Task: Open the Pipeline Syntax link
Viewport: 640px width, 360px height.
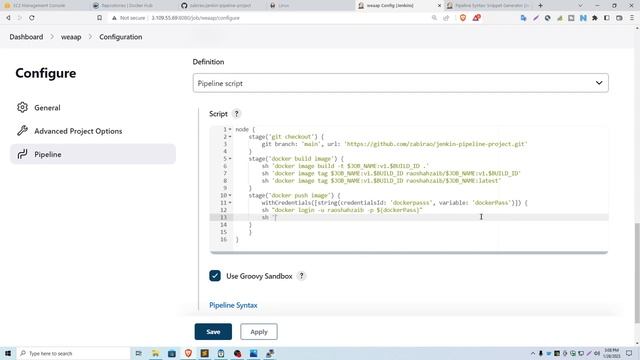Action: 233,305
